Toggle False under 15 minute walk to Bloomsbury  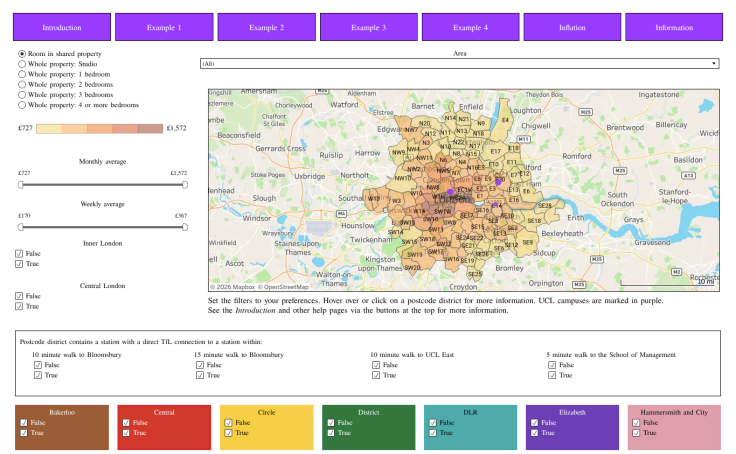pos(200,365)
